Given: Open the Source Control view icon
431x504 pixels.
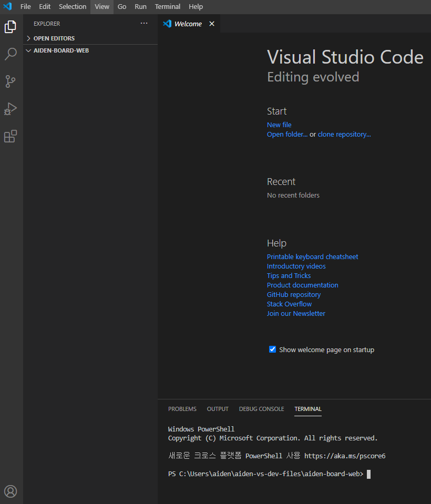Looking at the screenshot, I should click(x=11, y=81).
